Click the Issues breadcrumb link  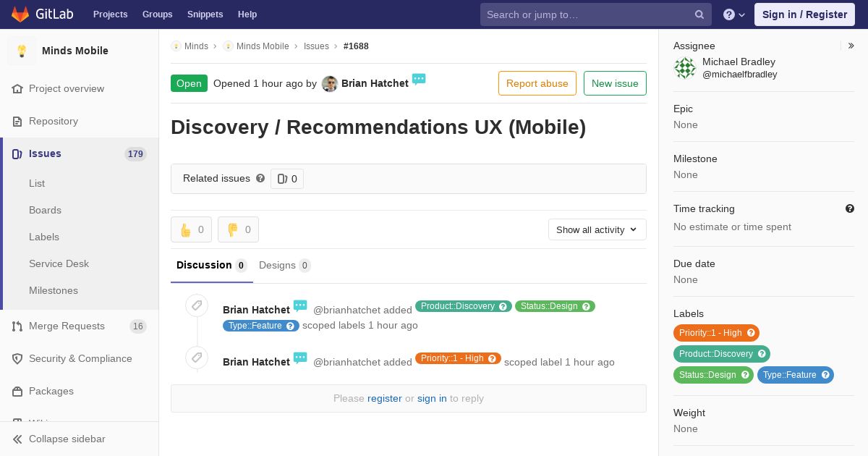(316, 46)
